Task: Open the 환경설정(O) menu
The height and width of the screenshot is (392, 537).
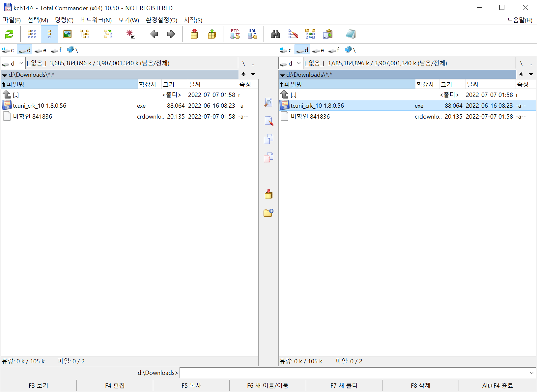Action: (x=161, y=20)
